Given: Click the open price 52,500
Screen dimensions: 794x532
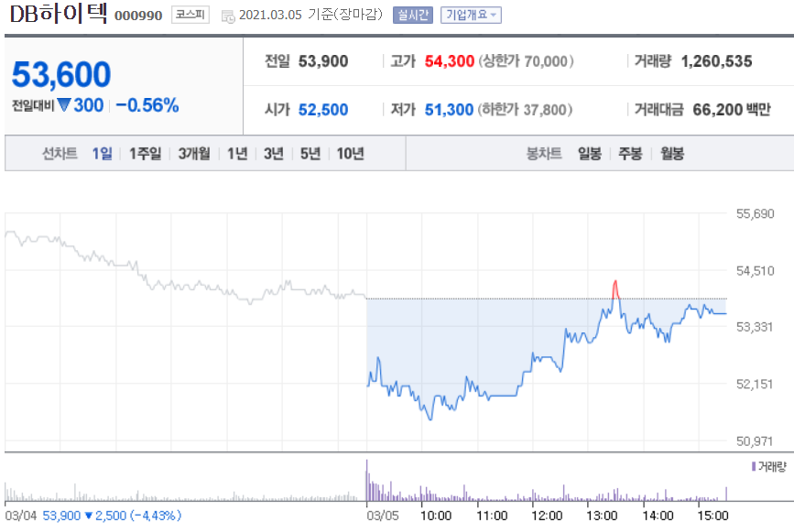Looking at the screenshot, I should [323, 109].
